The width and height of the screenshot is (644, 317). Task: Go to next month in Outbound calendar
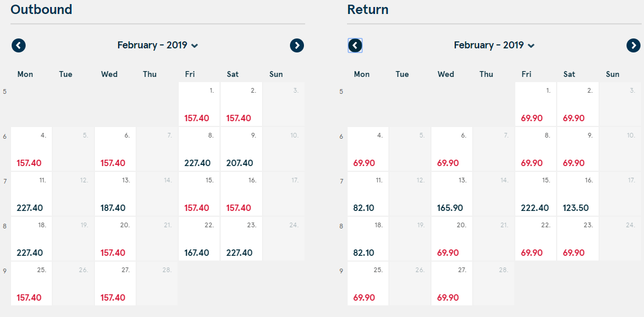pyautogui.click(x=297, y=45)
